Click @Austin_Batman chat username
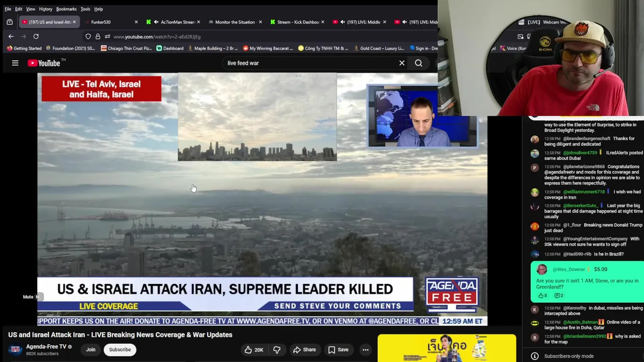 click(x=580, y=322)
